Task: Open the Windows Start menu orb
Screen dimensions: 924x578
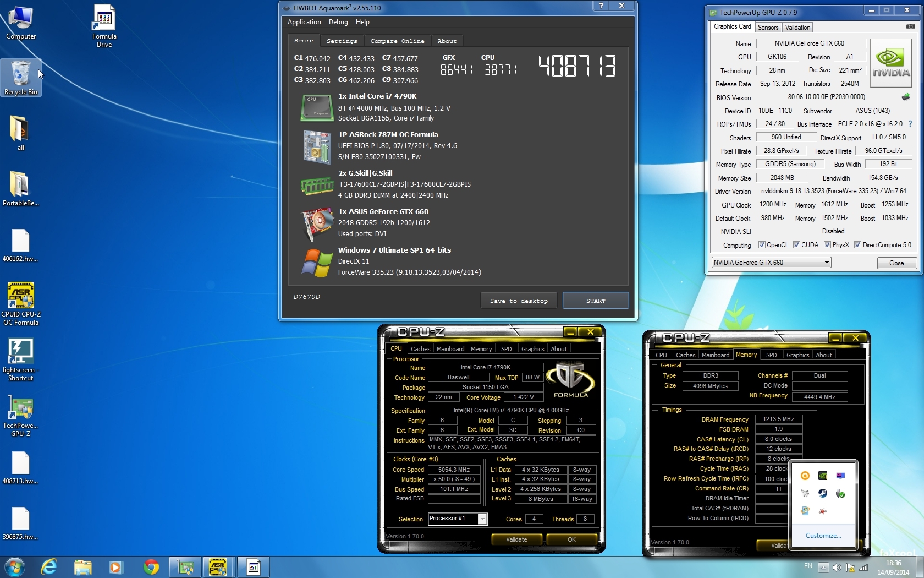Action: click(x=14, y=567)
